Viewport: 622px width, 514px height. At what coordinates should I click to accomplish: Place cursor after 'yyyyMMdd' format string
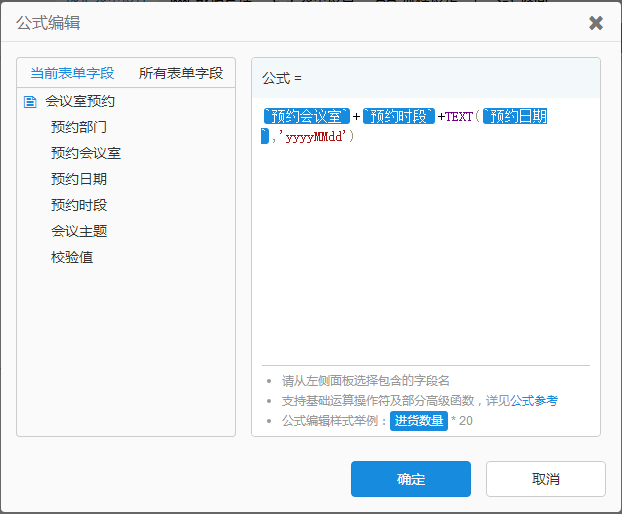click(x=351, y=136)
